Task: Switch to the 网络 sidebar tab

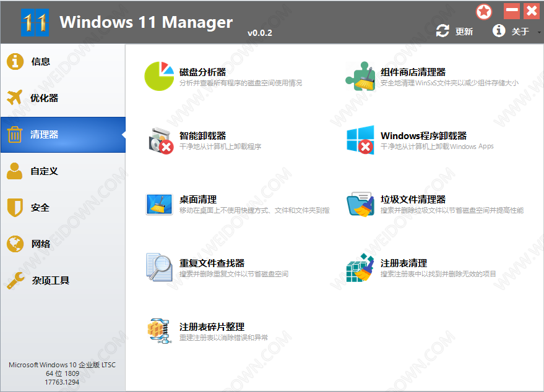Action: [40, 244]
